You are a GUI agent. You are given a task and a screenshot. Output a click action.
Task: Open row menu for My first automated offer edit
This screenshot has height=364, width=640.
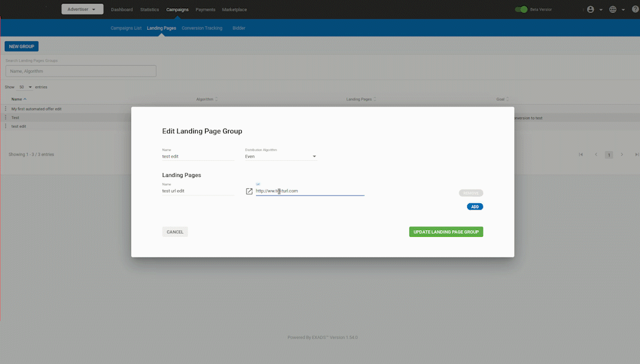click(x=6, y=109)
